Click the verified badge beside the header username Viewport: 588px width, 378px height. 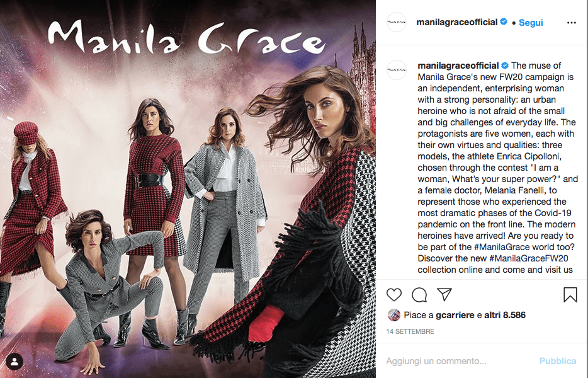(504, 22)
